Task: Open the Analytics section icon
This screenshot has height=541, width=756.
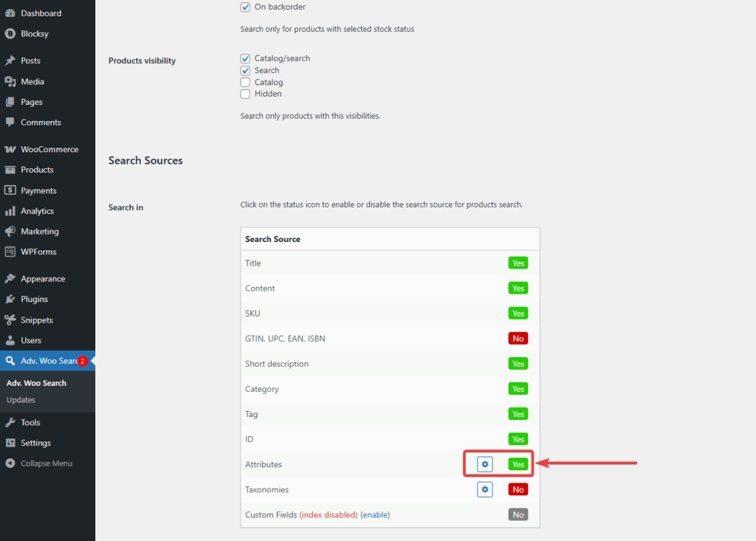Action: [12, 210]
